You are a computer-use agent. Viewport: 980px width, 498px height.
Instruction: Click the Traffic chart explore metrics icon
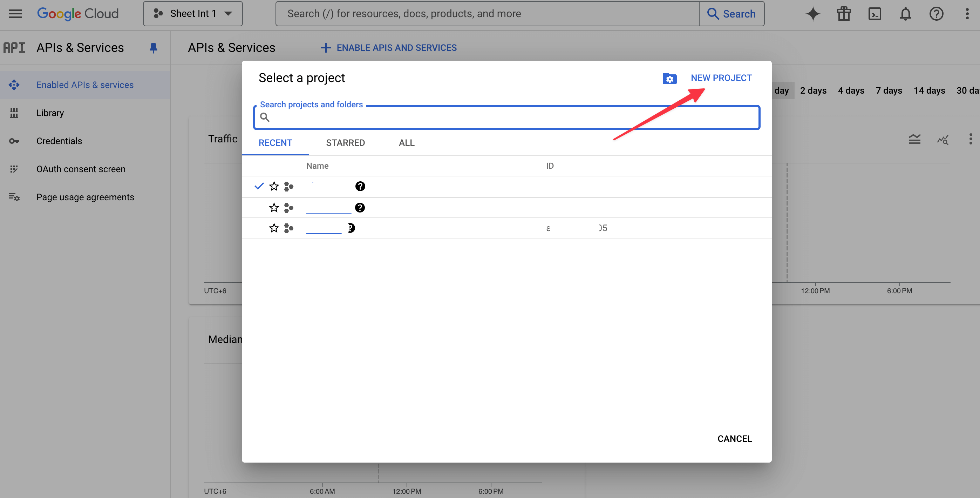pos(943,139)
